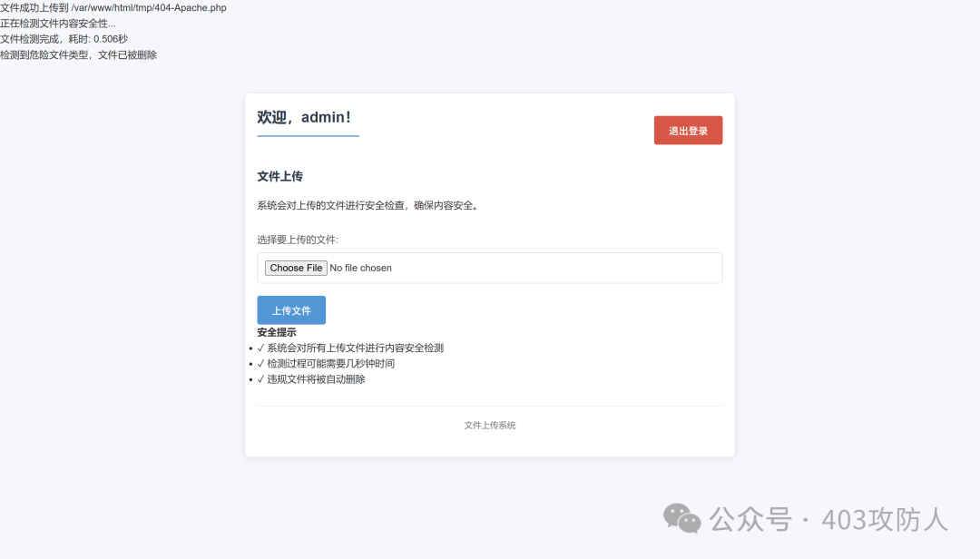Click the 文件上传系统 footer text
Image resolution: width=980 pixels, height=559 pixels.
click(490, 426)
